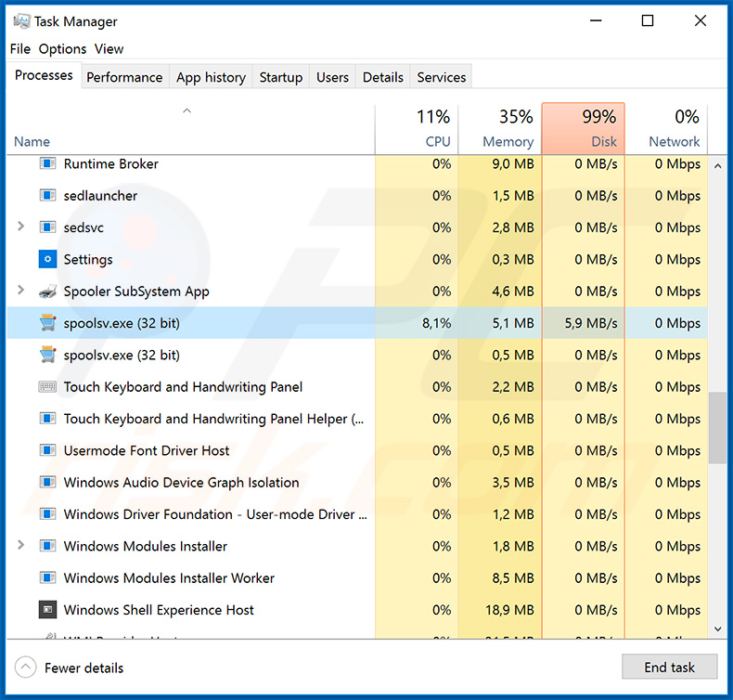The height and width of the screenshot is (700, 733).
Task: Select the Settings process name
Action: pyautogui.click(x=88, y=260)
